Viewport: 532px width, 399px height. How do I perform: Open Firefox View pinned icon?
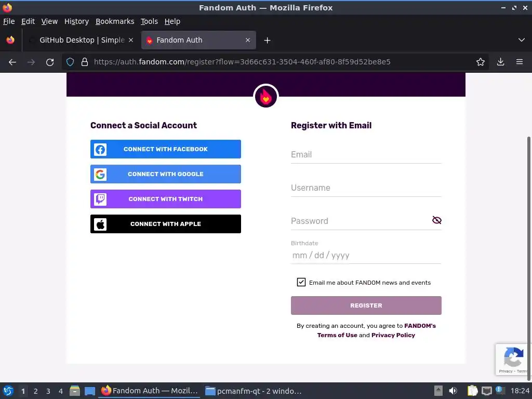click(x=10, y=40)
